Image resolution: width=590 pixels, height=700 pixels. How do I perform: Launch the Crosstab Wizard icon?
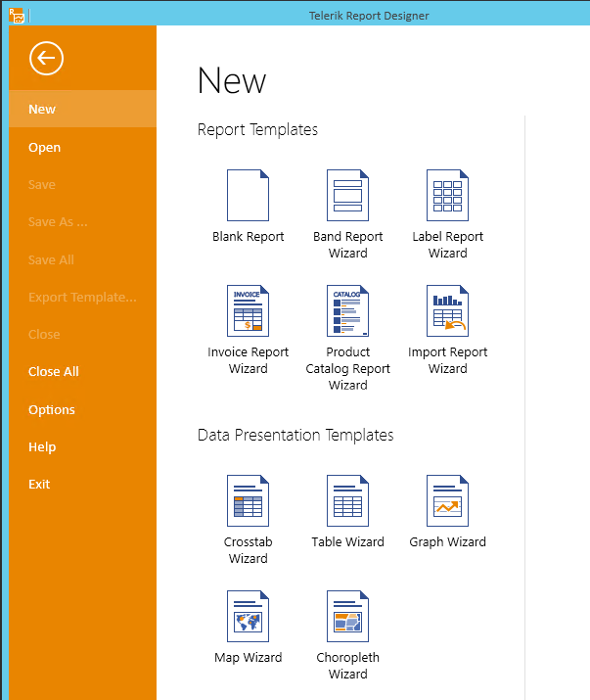point(248,501)
